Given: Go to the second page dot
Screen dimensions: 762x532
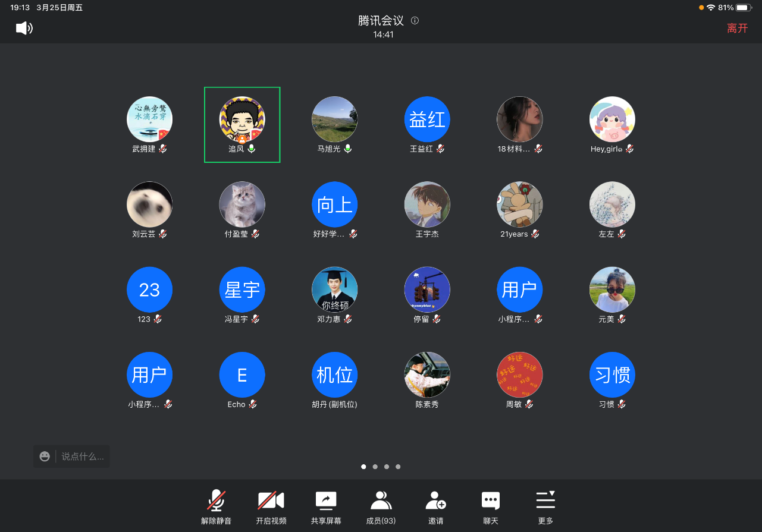Looking at the screenshot, I should click(x=375, y=467).
